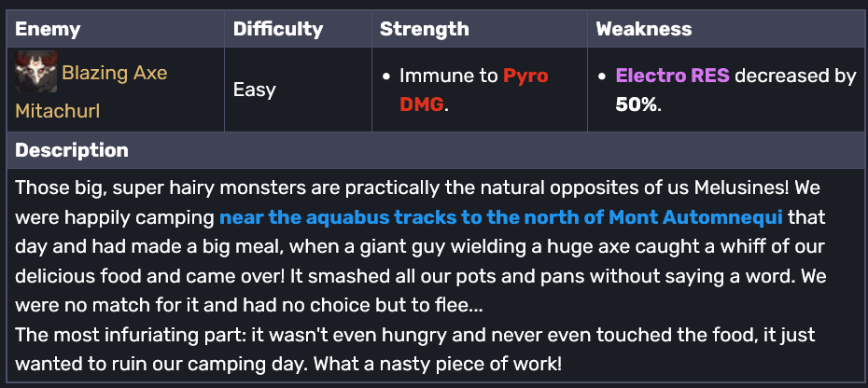The height and width of the screenshot is (388, 868).
Task: Open the red Pyro DMG link
Action: click(x=525, y=76)
